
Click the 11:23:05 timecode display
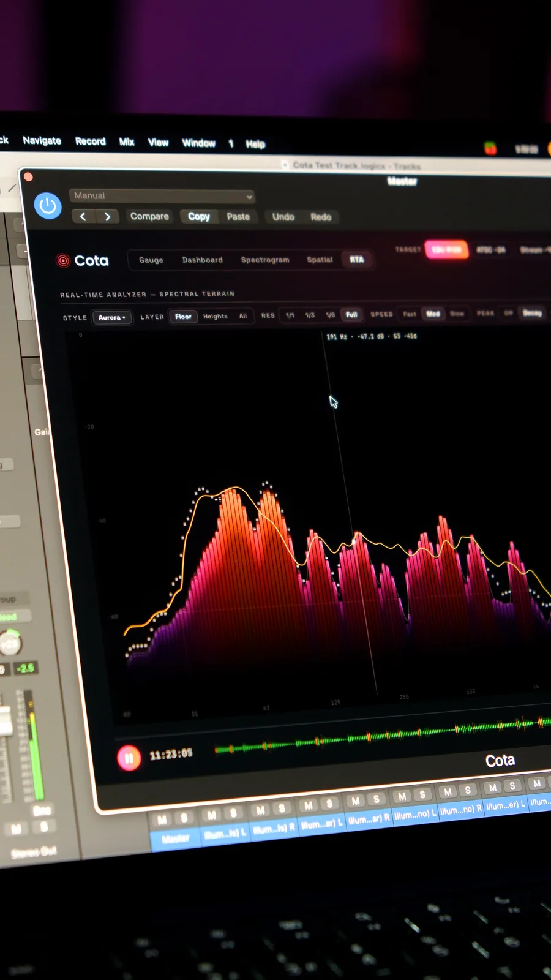point(171,754)
